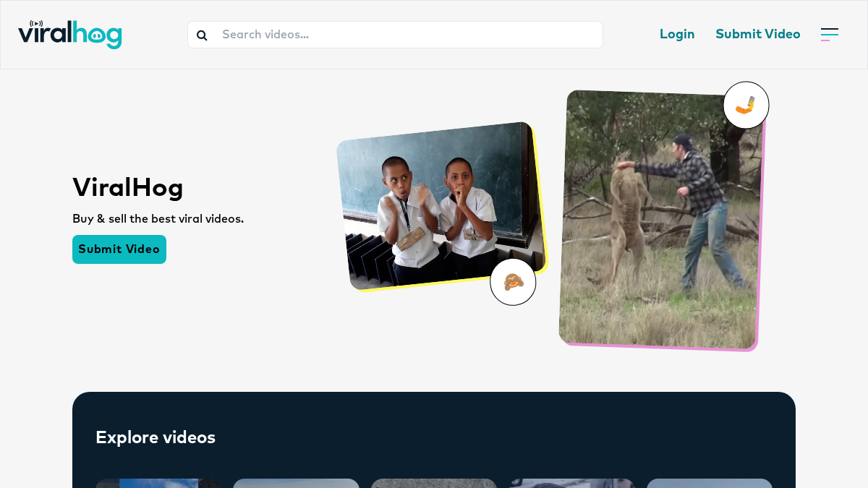The height and width of the screenshot is (488, 868).
Task: Open the Login link
Action: [677, 34]
